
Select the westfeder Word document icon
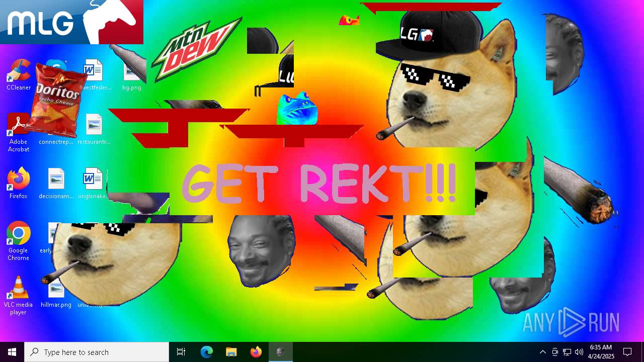click(94, 74)
